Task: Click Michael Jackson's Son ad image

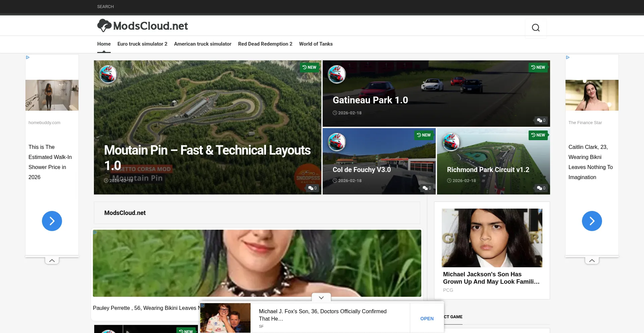Action: tap(492, 238)
